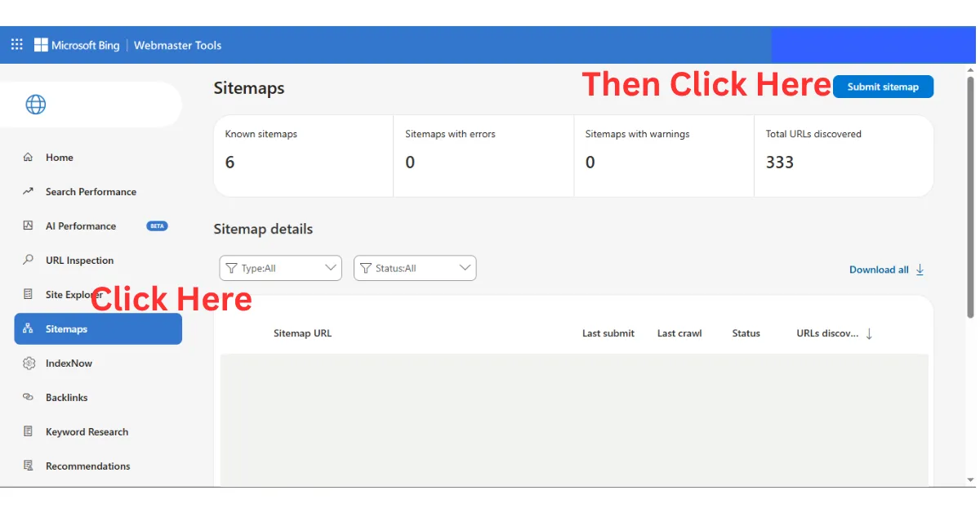Sort by the URLs discovered column header

[827, 333]
